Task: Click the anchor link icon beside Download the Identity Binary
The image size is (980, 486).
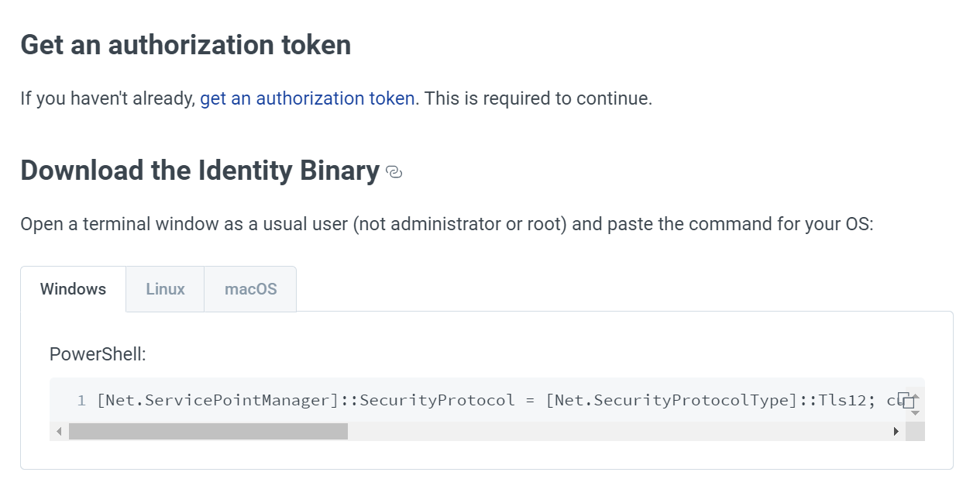Action: tap(394, 172)
